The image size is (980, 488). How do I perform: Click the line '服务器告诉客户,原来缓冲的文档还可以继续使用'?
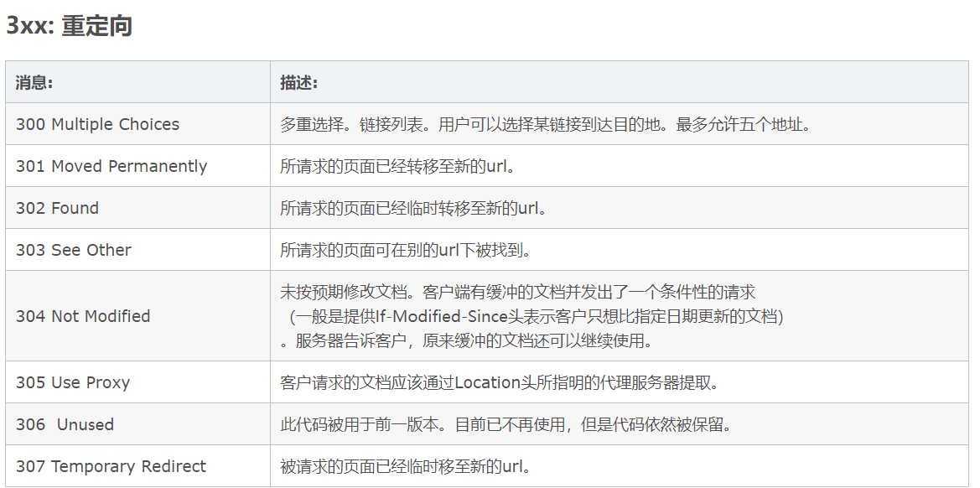pyautogui.click(x=467, y=341)
